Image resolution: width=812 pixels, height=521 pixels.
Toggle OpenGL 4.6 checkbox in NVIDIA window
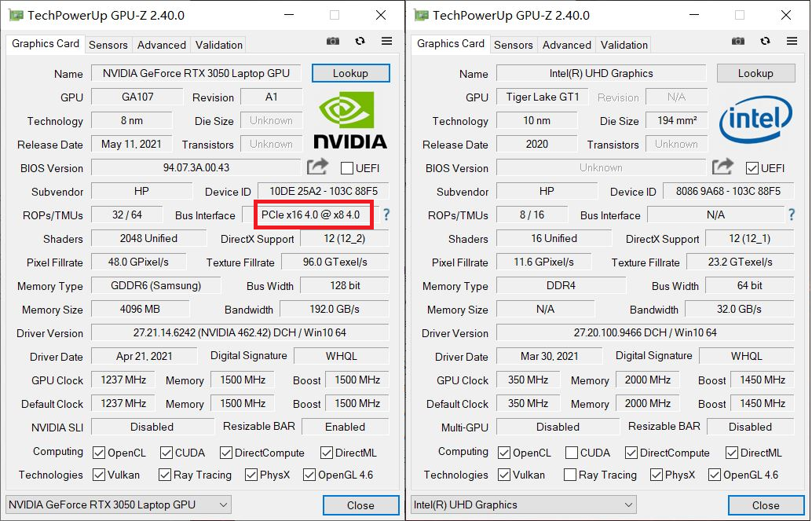[309, 475]
